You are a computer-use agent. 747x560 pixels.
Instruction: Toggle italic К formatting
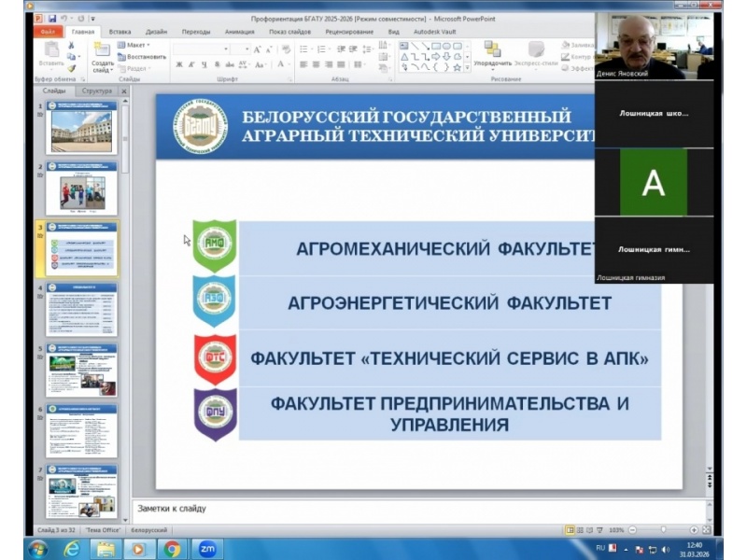(x=190, y=65)
